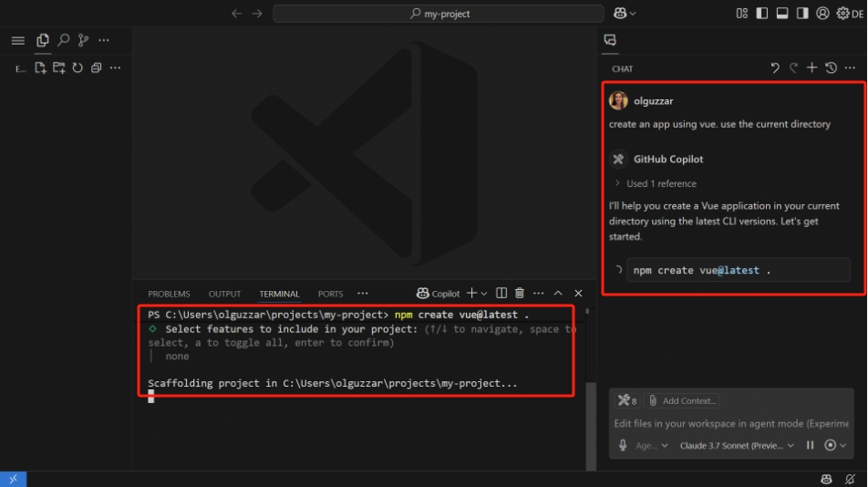Open the hamburger application menu
This screenshot has width=868, height=487.
18,40
